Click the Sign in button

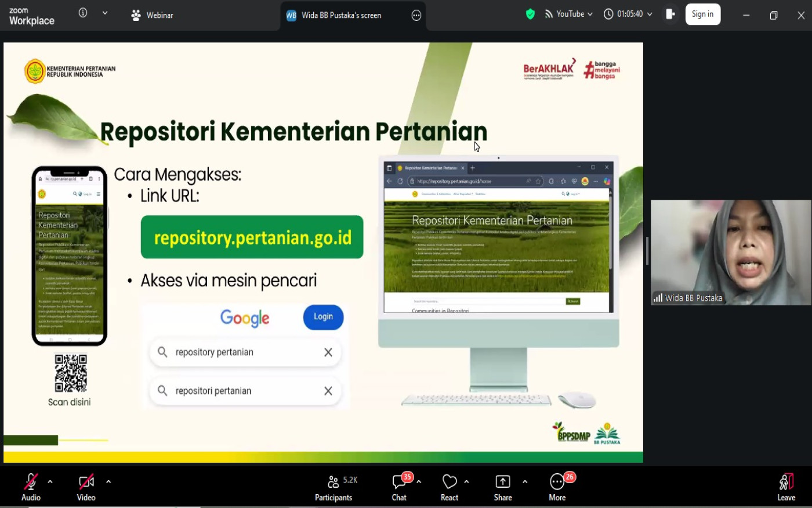[702, 15]
